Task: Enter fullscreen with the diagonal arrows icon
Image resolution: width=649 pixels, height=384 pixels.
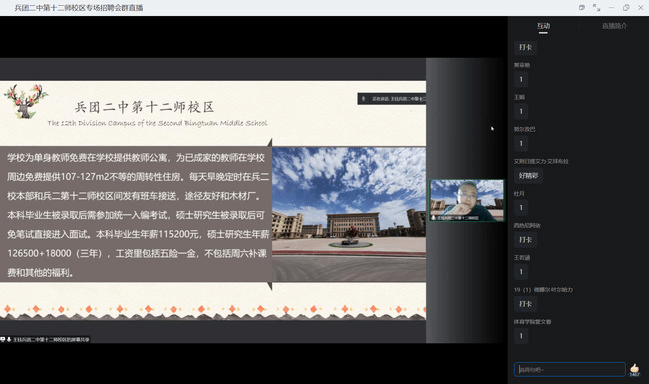Action: [x=596, y=7]
